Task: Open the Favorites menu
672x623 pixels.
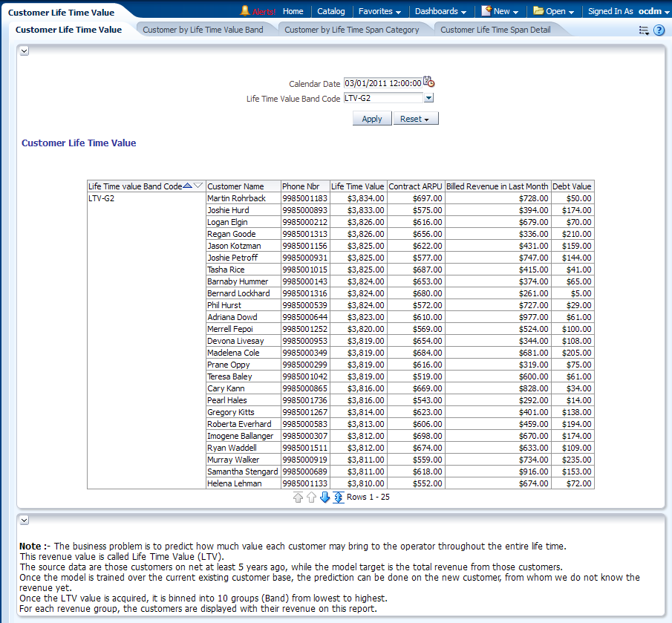Action: pos(379,11)
